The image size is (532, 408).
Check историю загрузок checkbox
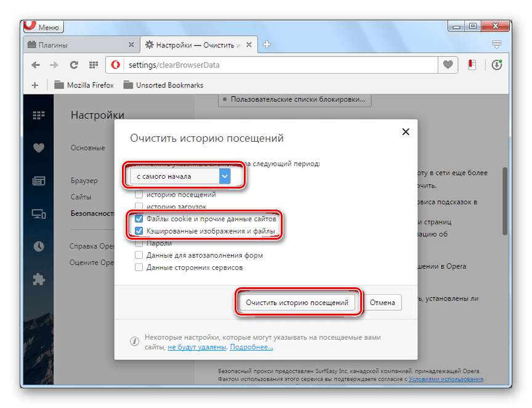pyautogui.click(x=139, y=205)
